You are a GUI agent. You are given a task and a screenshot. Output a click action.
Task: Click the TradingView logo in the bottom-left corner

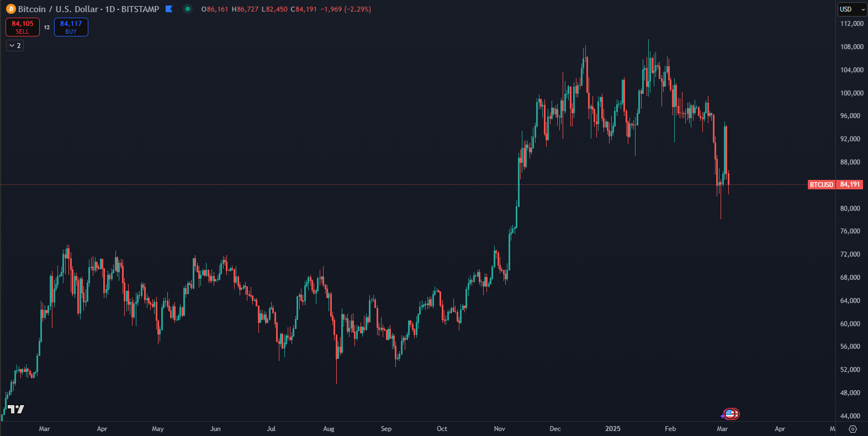[16, 409]
